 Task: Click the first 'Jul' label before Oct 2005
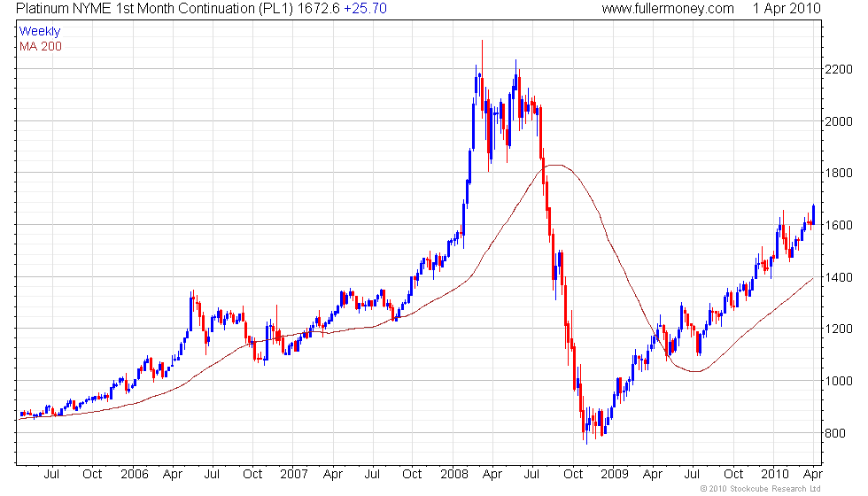51,475
